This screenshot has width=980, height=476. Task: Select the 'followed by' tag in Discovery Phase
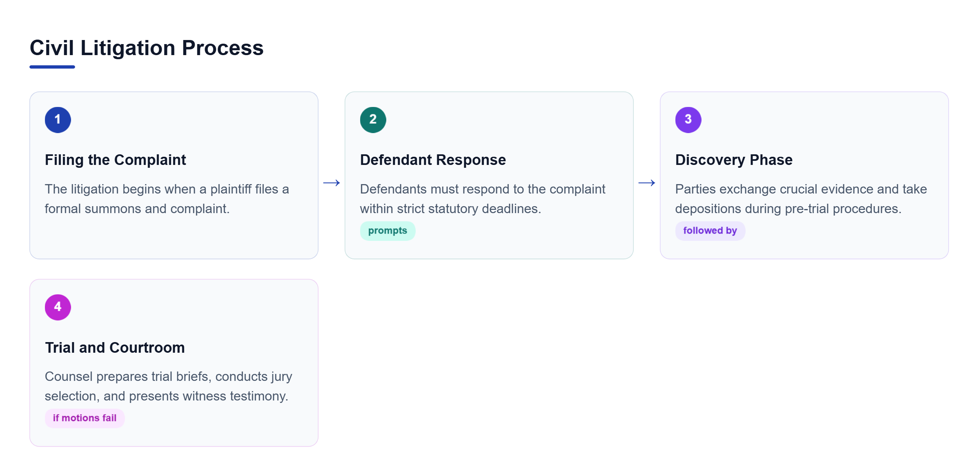[x=710, y=231]
